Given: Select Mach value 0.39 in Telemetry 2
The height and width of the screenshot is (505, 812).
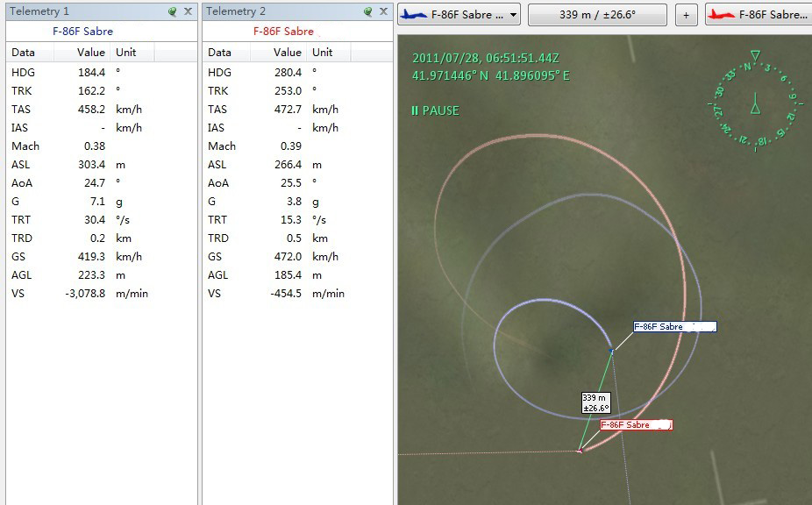Looking at the screenshot, I should [x=291, y=146].
